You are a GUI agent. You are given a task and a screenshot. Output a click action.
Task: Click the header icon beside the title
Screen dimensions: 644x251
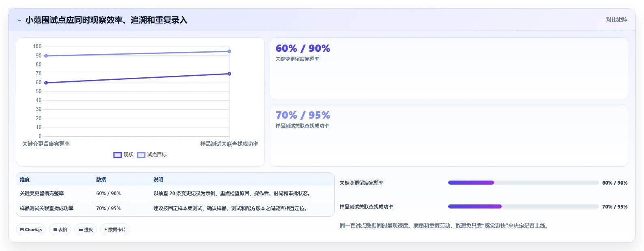click(19, 20)
